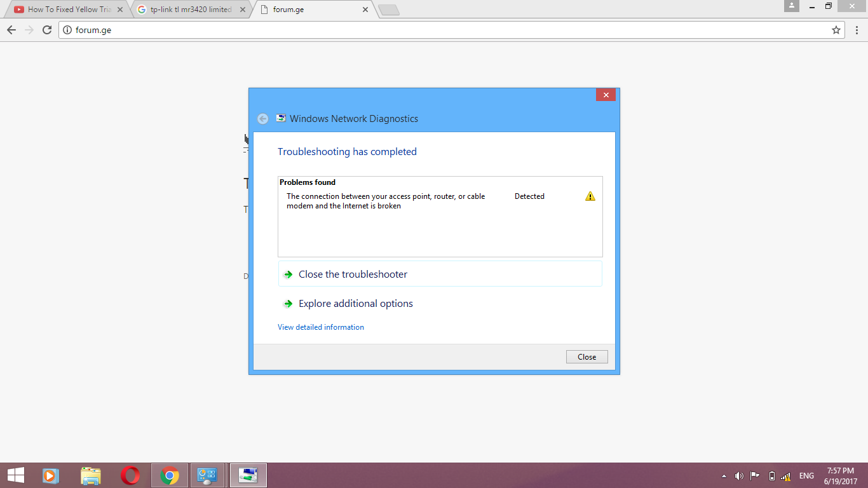Open File Explorer from the taskbar
This screenshot has height=488, width=868.
pos(91,475)
